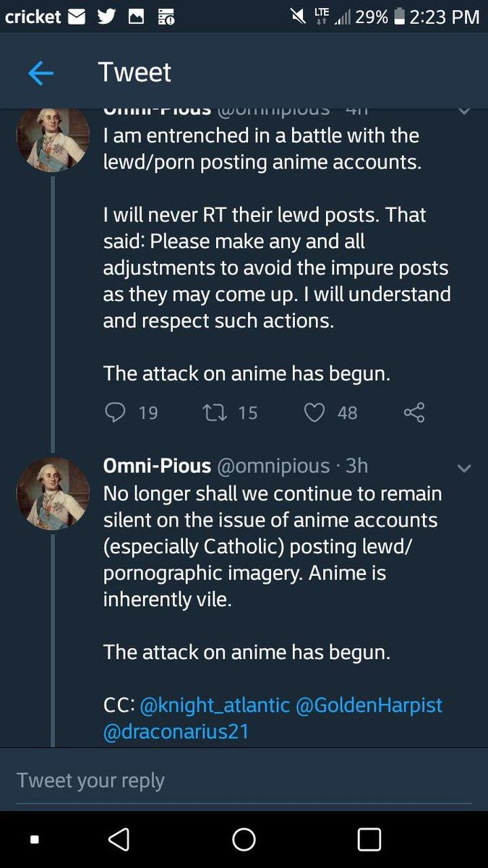
Task: Retweet the tweet with 15 retweets
Action: click(x=214, y=412)
